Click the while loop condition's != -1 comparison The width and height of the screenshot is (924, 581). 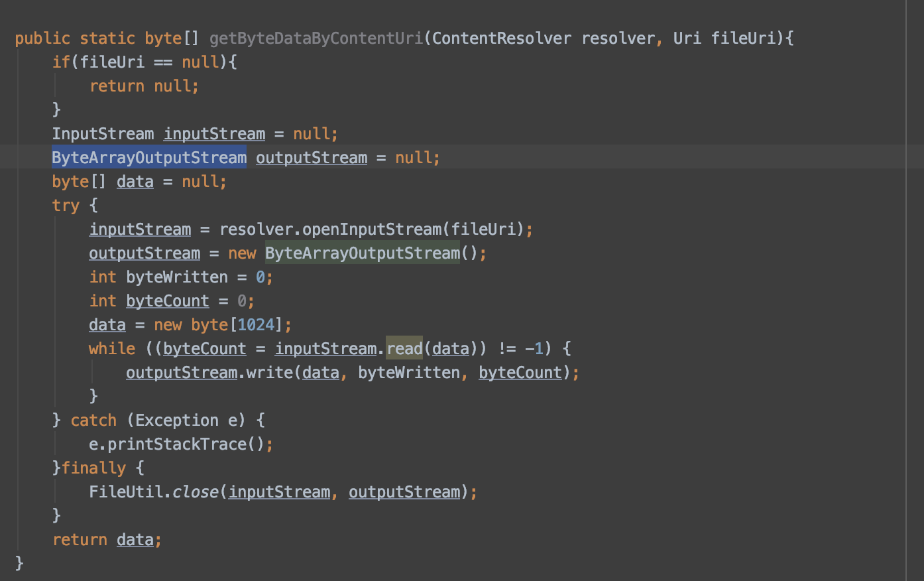click(524, 348)
